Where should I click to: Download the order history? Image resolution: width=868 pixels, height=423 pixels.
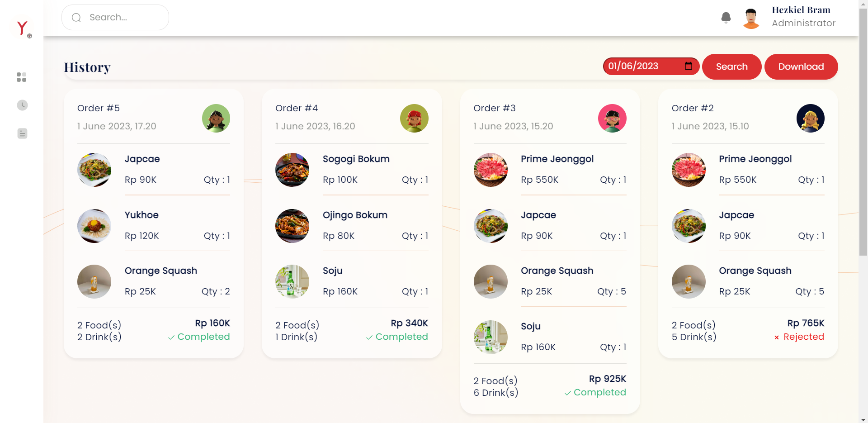coord(801,67)
